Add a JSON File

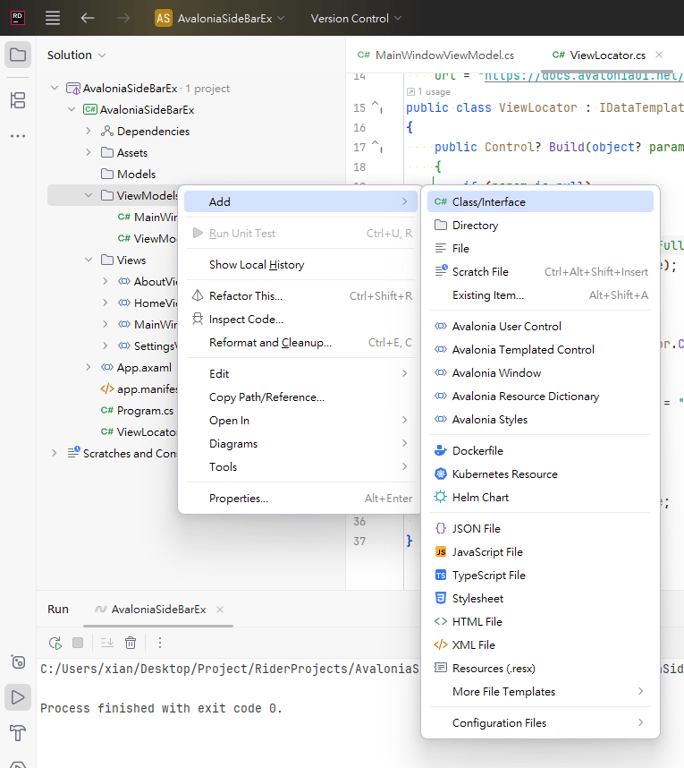coord(540,528)
